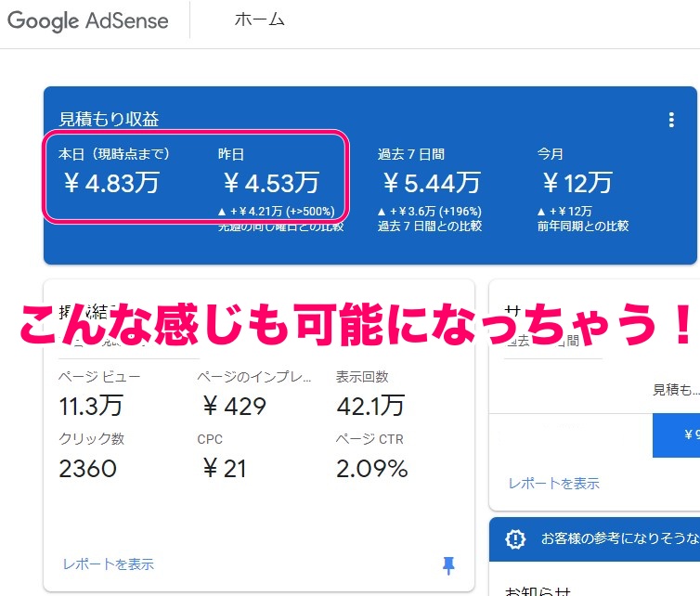Screen dimensions: 700x596
Task: Click the CPC value ￥21
Action: click(224, 469)
